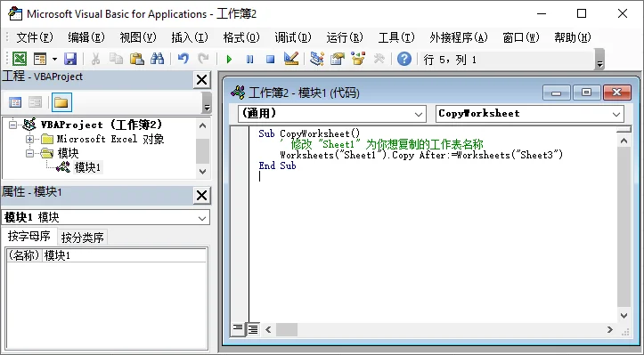Expand the Microsoft Excel 对象 folder
This screenshot has height=355, width=644.
pyautogui.click(x=29, y=139)
